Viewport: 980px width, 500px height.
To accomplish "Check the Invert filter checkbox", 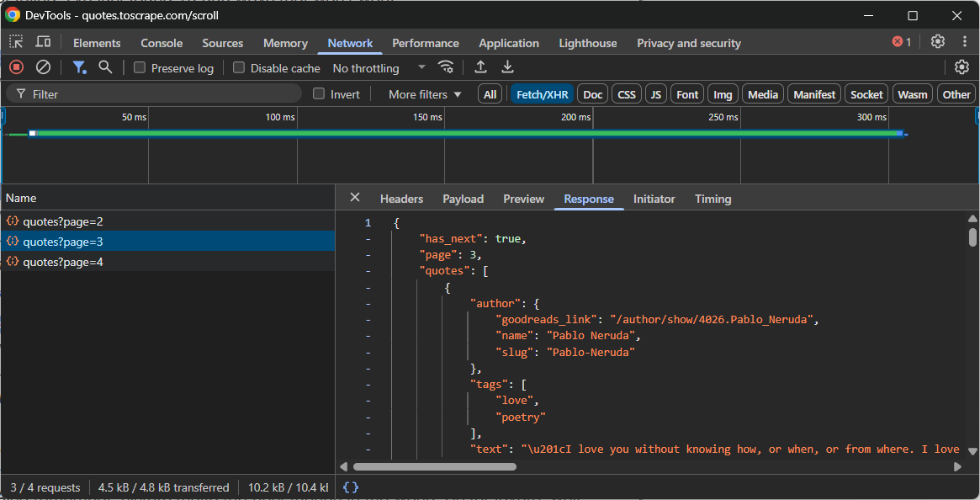I will pos(319,94).
